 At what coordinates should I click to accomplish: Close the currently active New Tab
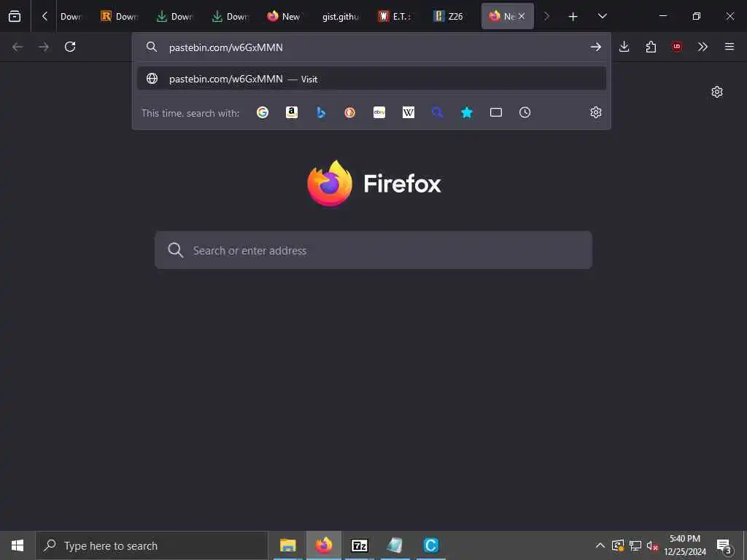pyautogui.click(x=522, y=16)
